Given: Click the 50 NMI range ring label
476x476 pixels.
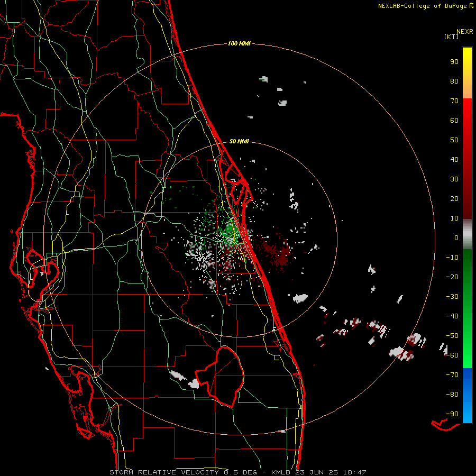Looking at the screenshot, I should click(239, 141).
